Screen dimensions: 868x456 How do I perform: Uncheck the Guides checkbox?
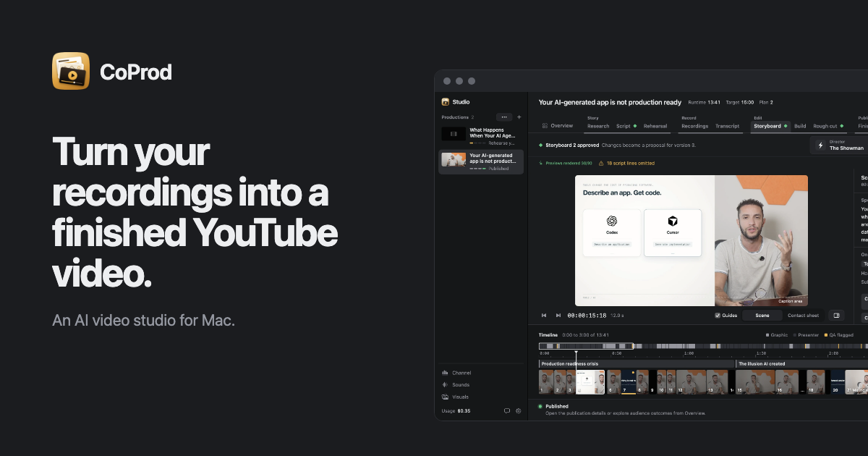point(718,316)
